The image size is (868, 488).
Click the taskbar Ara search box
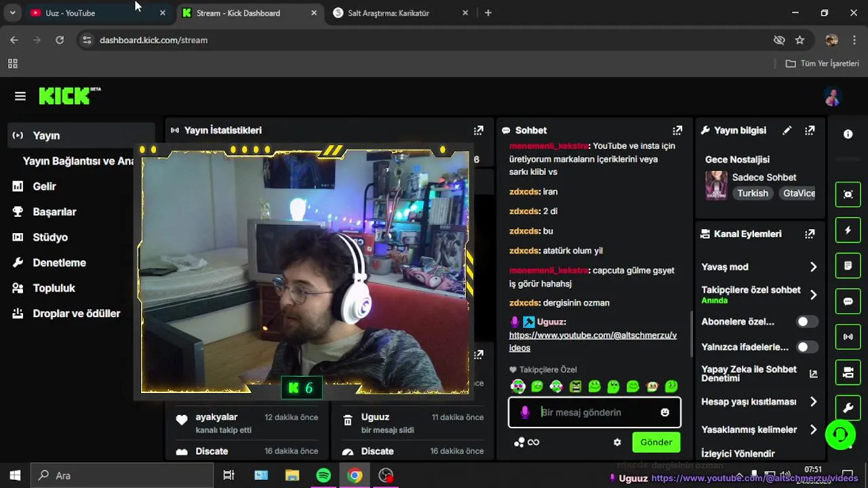pos(123,475)
